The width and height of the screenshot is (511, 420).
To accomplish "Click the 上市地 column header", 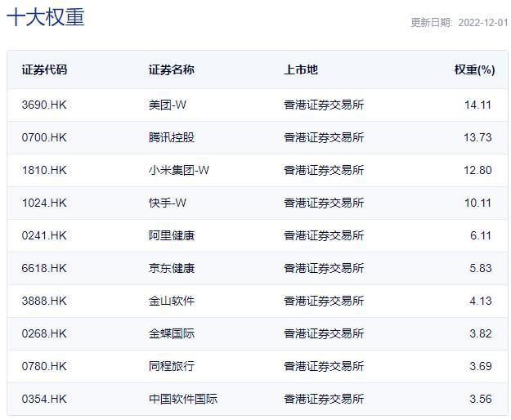I will point(301,69).
